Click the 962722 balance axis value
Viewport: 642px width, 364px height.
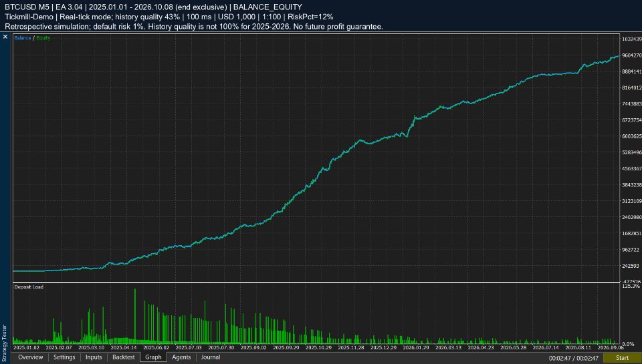click(x=631, y=250)
